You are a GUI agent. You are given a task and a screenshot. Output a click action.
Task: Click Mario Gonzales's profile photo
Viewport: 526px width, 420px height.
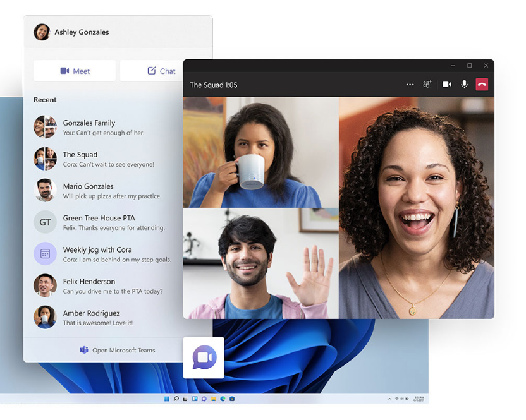[45, 190]
